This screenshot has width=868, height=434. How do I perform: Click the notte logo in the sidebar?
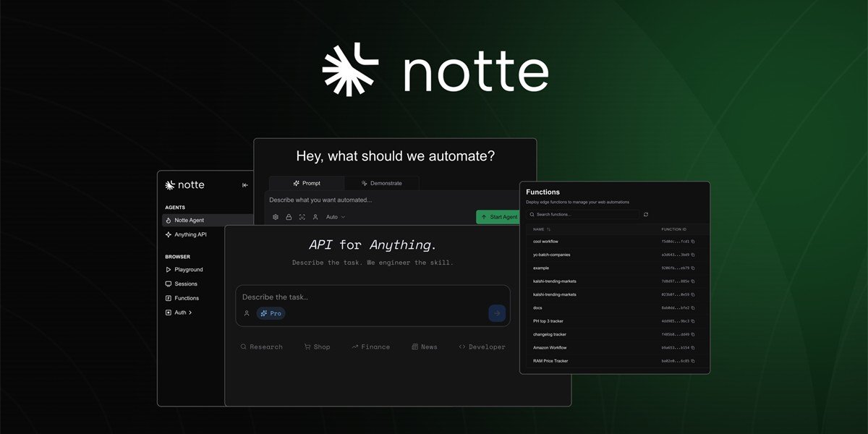point(184,185)
